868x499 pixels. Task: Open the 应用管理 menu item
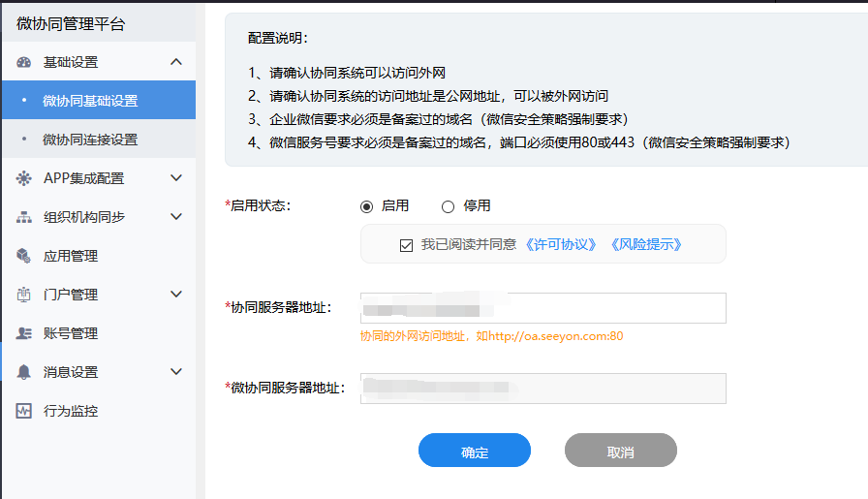pyautogui.click(x=99, y=256)
